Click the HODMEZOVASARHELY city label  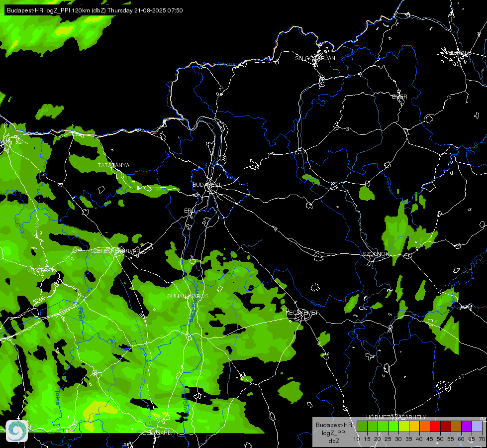(396, 417)
